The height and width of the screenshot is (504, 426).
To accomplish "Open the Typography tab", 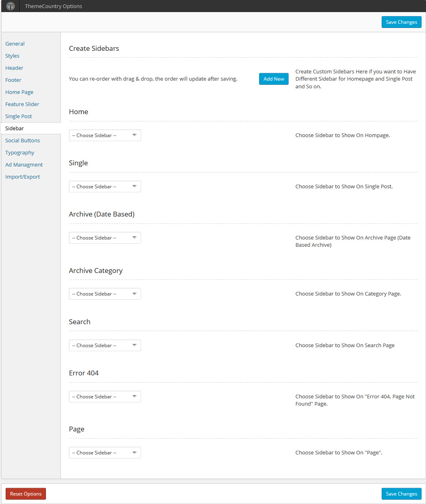I will pos(20,152).
